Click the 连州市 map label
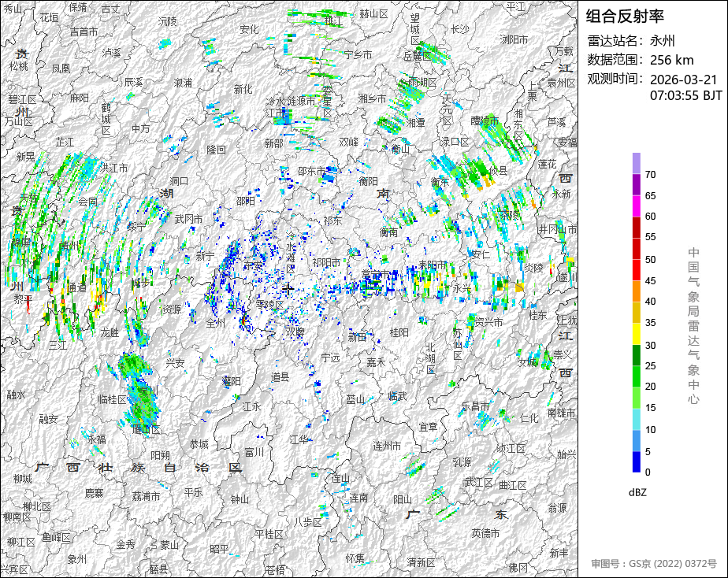The width and height of the screenshot is (728, 578). (x=387, y=446)
